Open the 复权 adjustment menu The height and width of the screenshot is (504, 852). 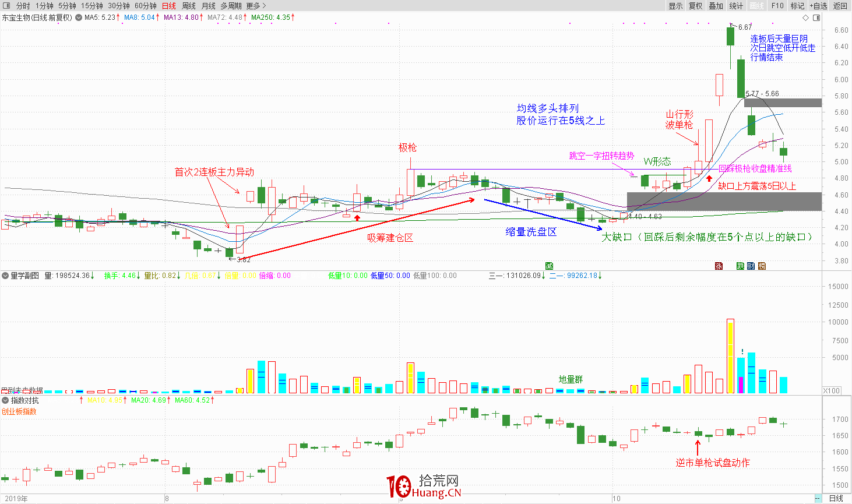pyautogui.click(x=696, y=6)
